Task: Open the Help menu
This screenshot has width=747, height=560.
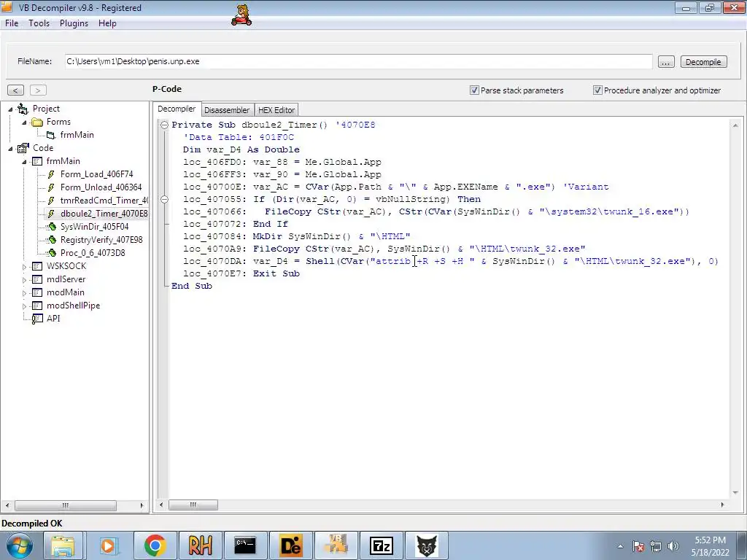Action: tap(107, 23)
